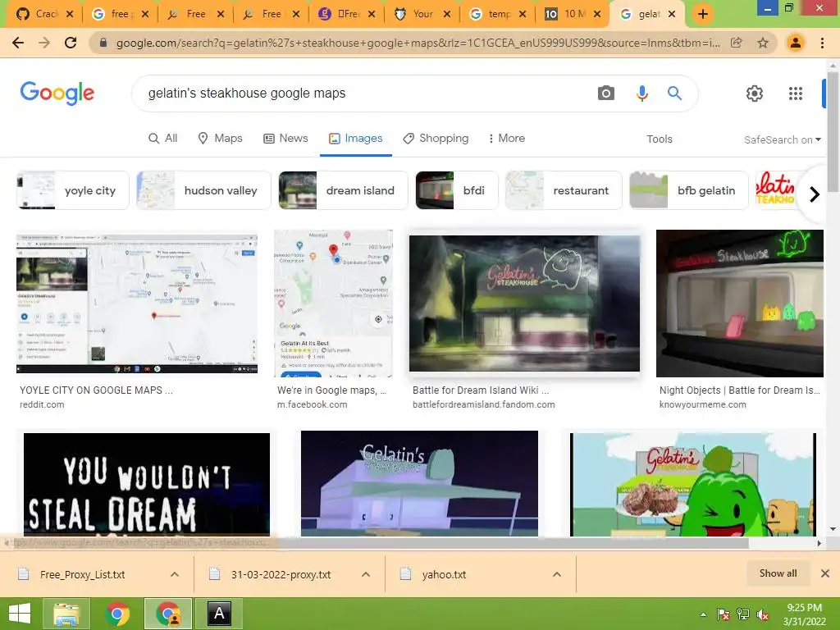Bookmark this page with the star icon
The width and height of the screenshot is (840, 630).
[x=763, y=43]
